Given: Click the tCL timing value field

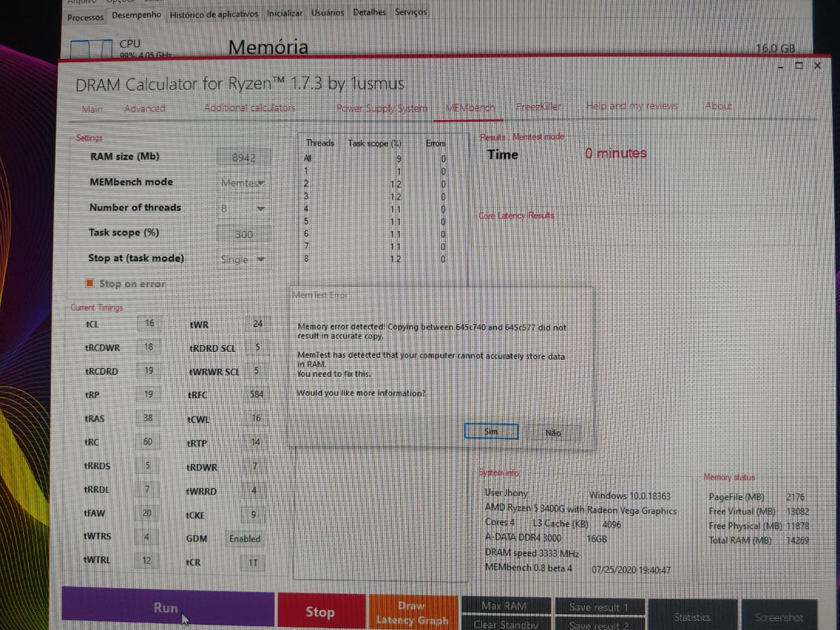Looking at the screenshot, I should coord(149,324).
